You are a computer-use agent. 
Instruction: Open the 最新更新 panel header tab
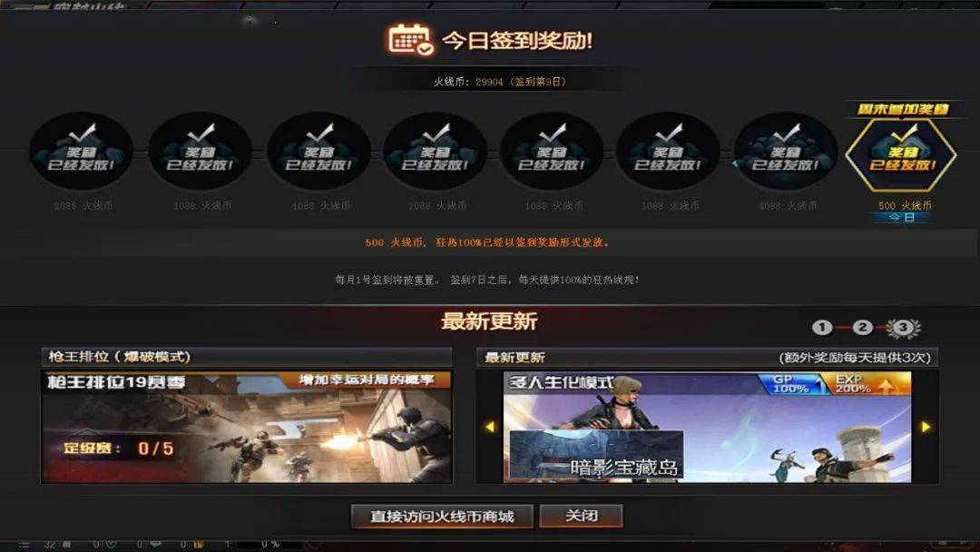(x=707, y=357)
